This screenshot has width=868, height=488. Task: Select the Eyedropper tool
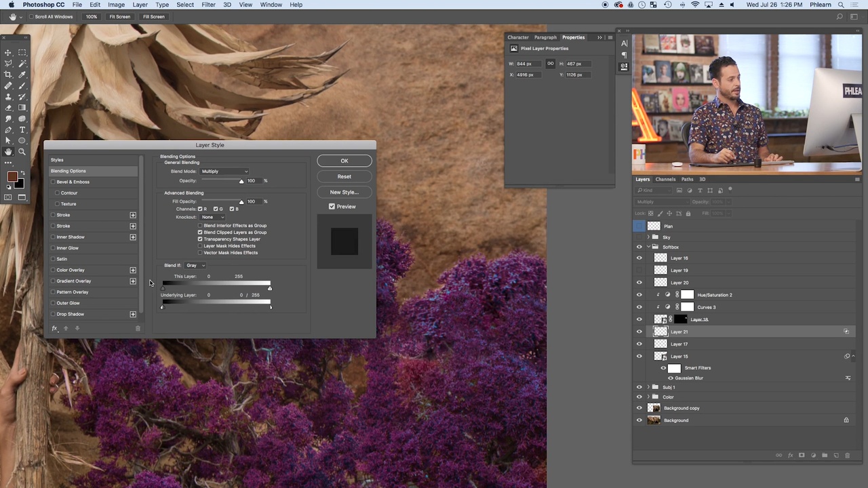[22, 75]
